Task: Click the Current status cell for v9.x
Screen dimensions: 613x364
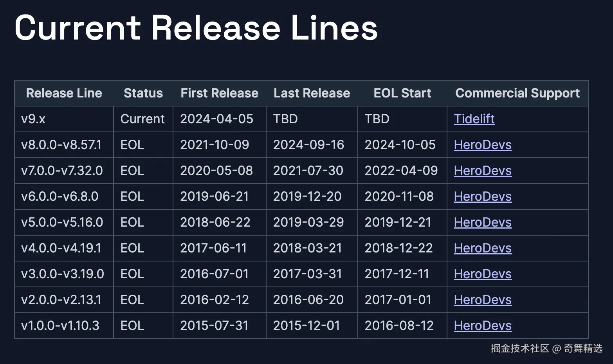Action: point(142,119)
